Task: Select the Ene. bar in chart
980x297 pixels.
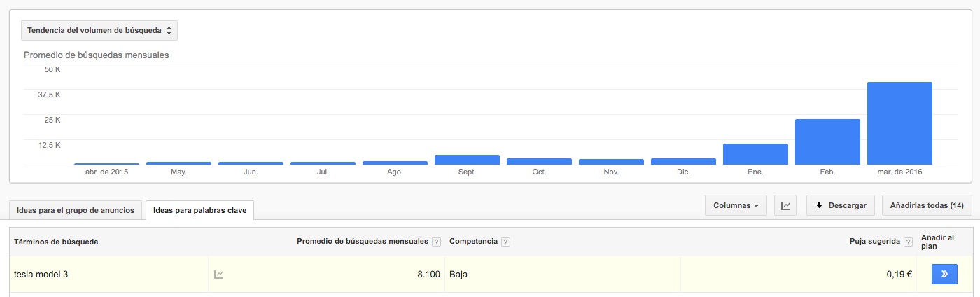Action: click(755, 154)
